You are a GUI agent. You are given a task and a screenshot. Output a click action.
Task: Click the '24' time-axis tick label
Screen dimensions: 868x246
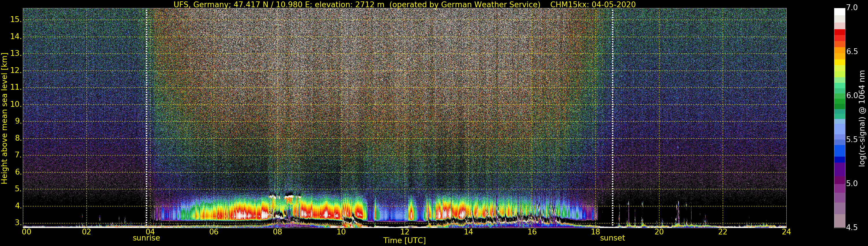[x=786, y=232]
